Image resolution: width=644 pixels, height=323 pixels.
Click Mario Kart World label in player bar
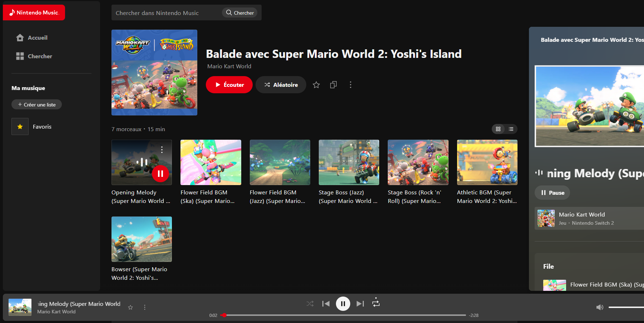56,312
